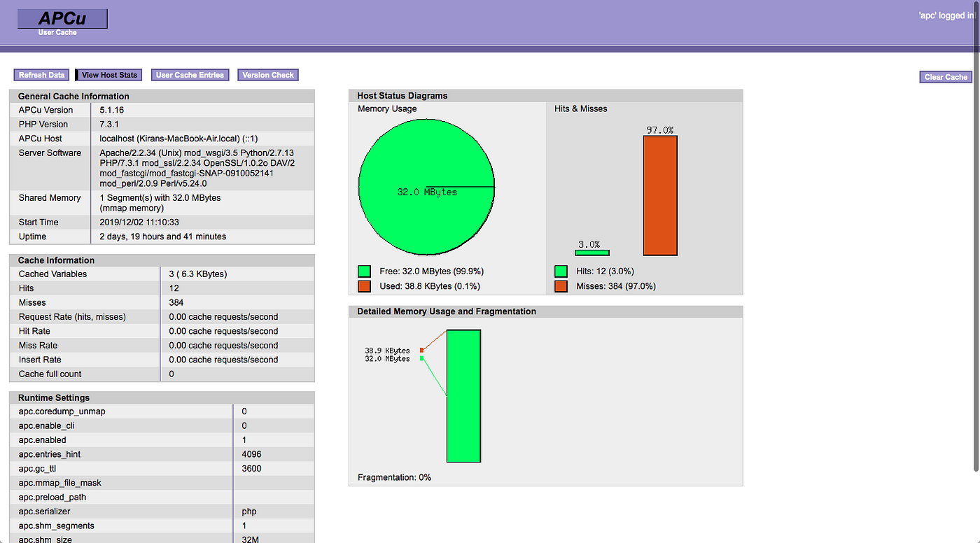
Task: Click the 'apc' logged in link
Action: (946, 15)
